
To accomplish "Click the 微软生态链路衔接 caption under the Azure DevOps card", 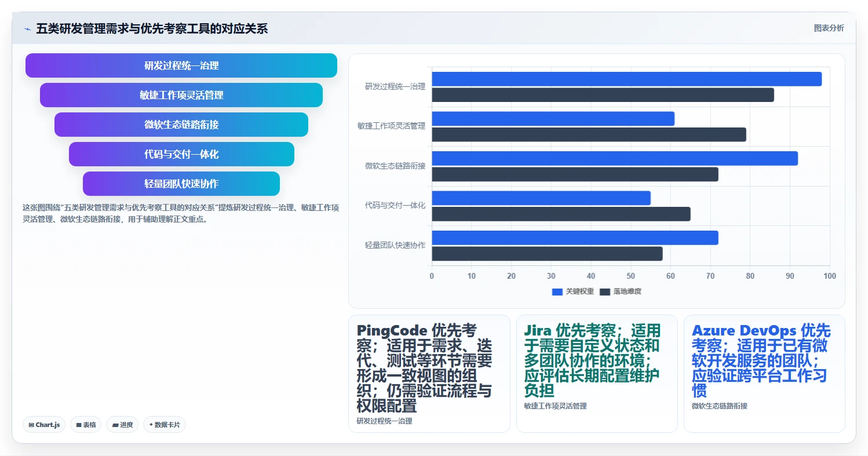I will click(x=720, y=406).
